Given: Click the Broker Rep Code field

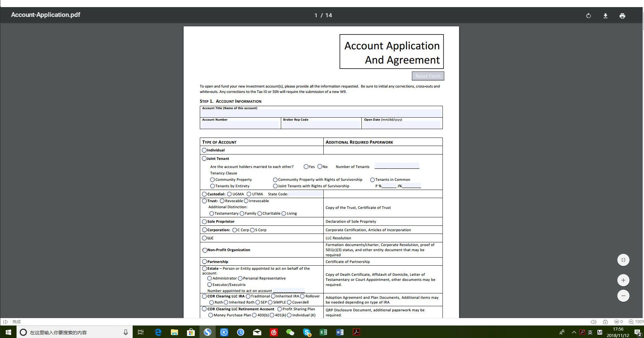Looking at the screenshot, I should [x=321, y=125].
